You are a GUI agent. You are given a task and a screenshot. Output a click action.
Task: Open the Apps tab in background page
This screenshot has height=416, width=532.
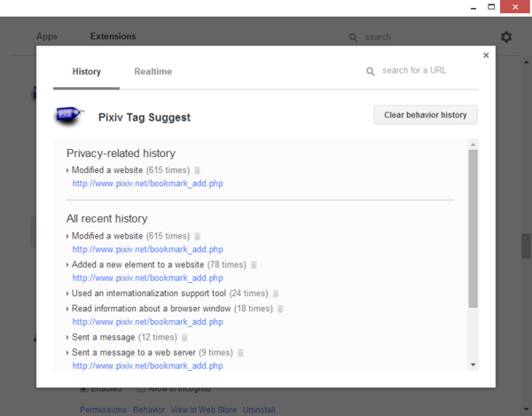coord(47,36)
